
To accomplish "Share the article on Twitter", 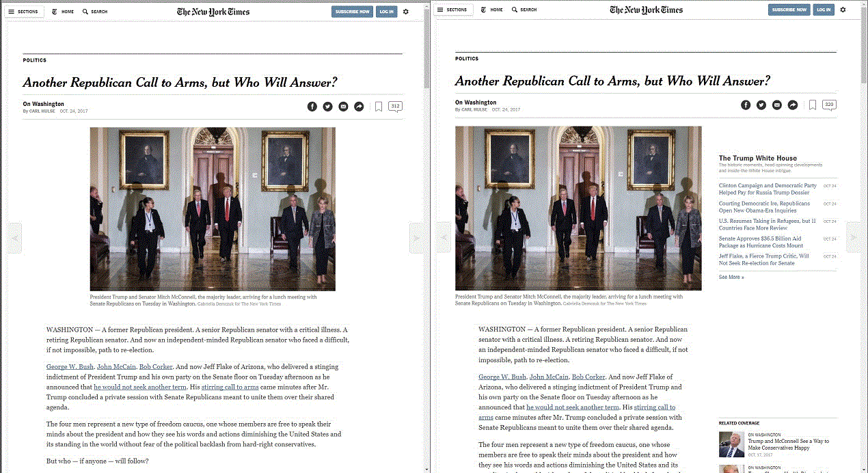I will (327, 106).
